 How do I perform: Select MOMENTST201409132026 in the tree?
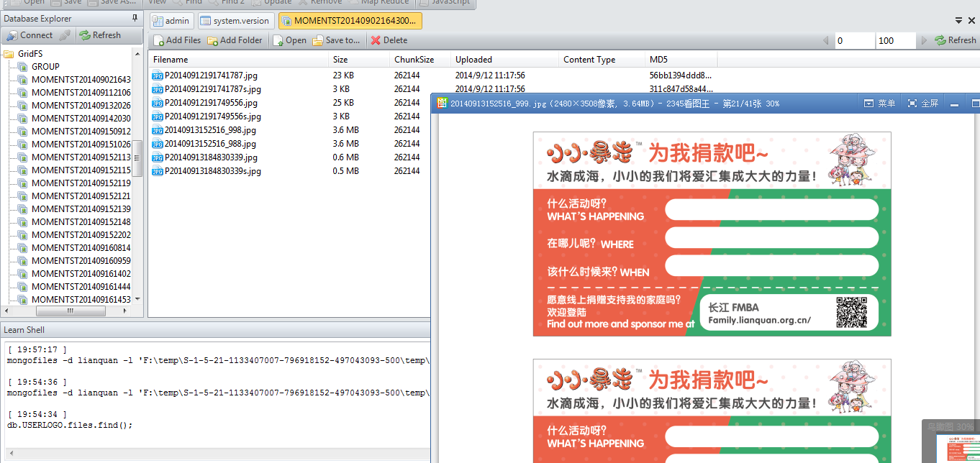point(75,105)
